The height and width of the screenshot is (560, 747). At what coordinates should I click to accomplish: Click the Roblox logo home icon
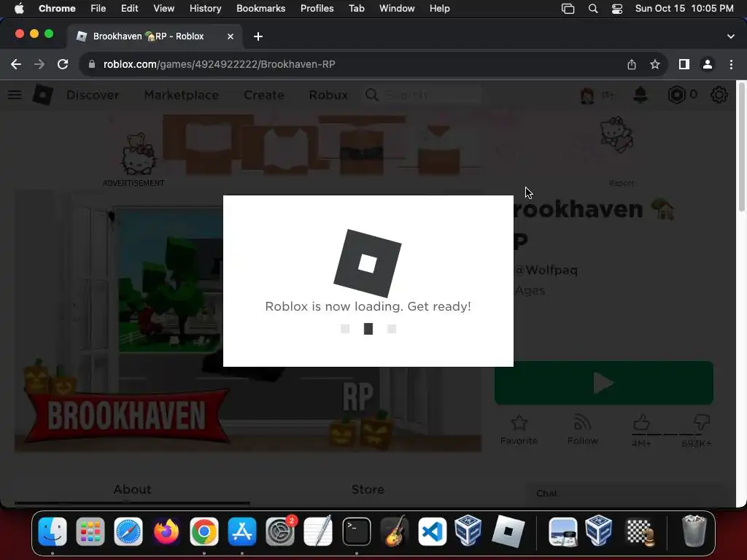coord(42,95)
